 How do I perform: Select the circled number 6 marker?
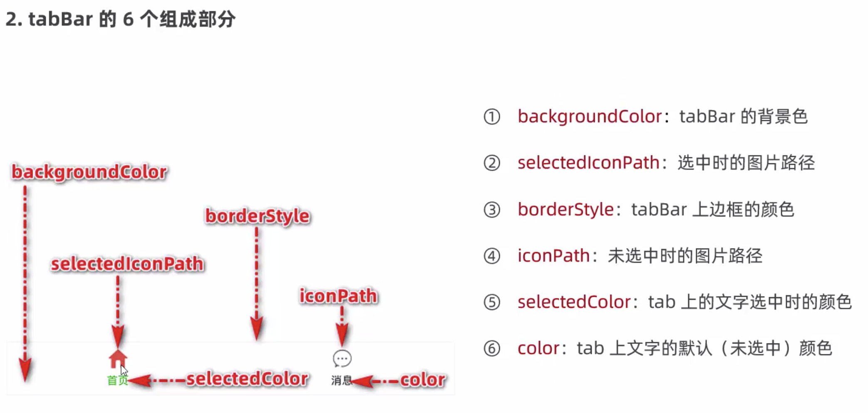[x=492, y=348]
